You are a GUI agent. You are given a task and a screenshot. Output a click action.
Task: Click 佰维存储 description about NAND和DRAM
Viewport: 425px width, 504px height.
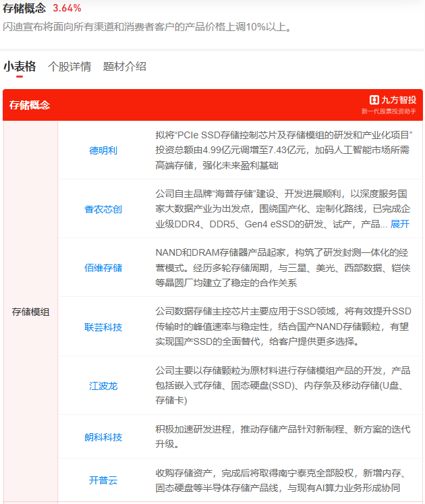[x=283, y=268]
